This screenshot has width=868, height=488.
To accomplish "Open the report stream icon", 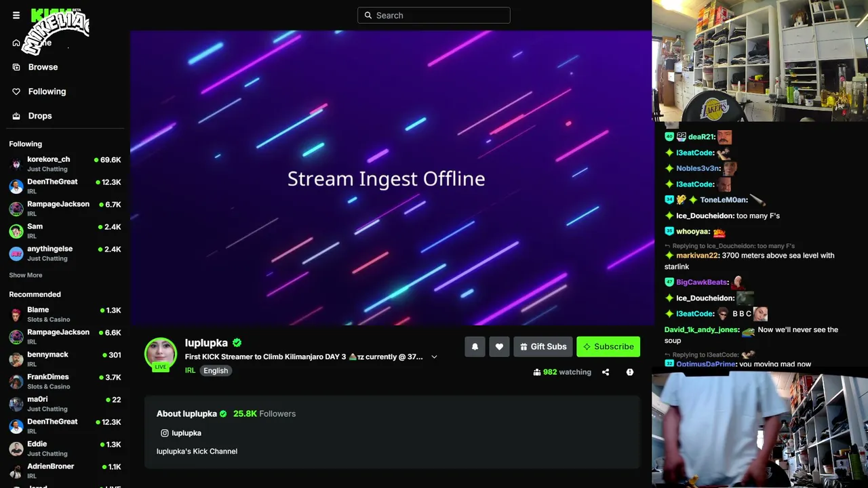I will pyautogui.click(x=630, y=372).
